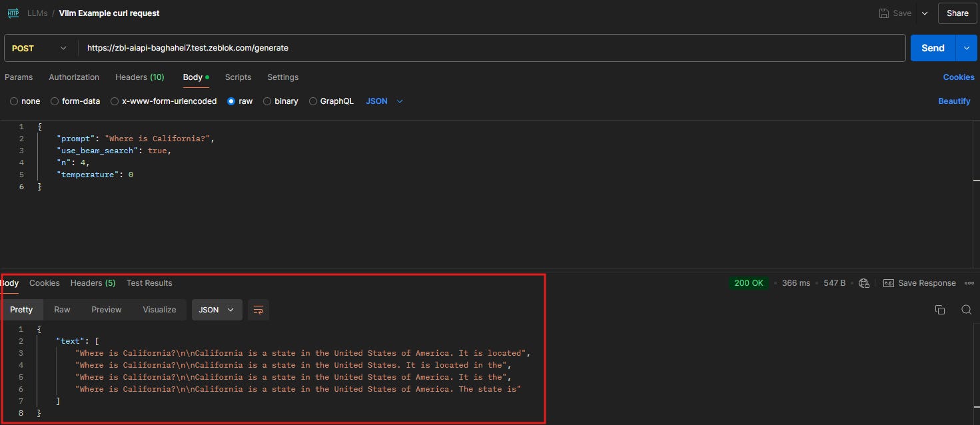Open the Settings tab

[283, 77]
